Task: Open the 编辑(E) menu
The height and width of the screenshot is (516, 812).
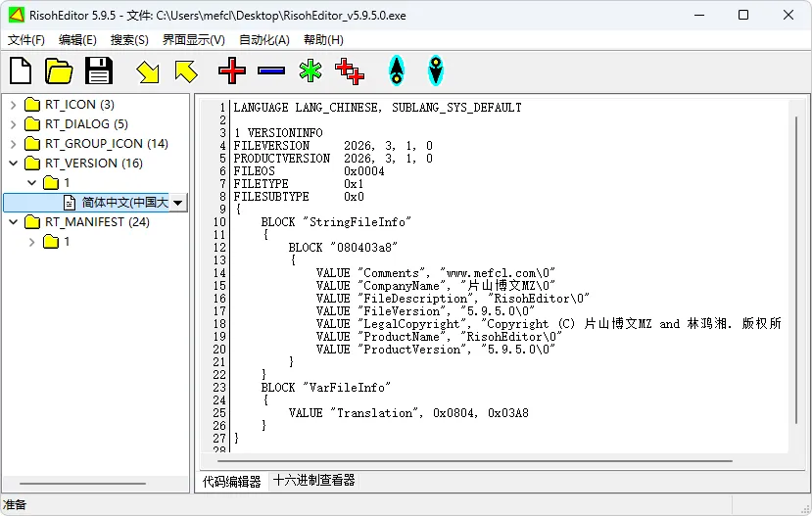Action: click(x=77, y=40)
